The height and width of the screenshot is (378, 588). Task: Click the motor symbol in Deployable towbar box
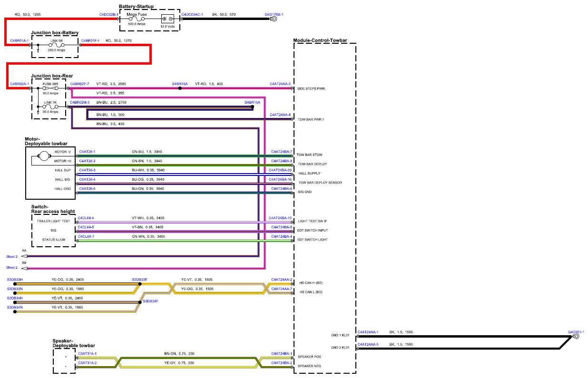[43, 155]
